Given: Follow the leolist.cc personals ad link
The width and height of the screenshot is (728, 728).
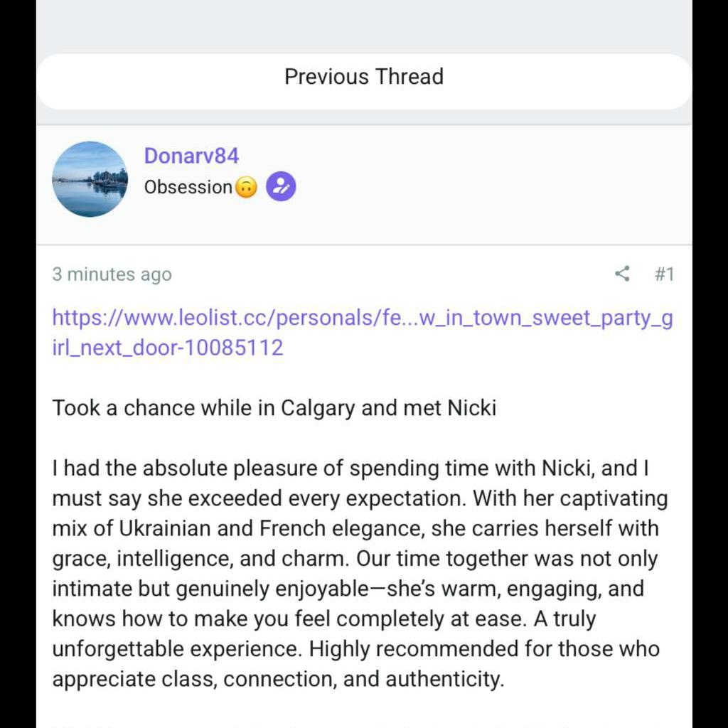Looking at the screenshot, I should 363,318.
